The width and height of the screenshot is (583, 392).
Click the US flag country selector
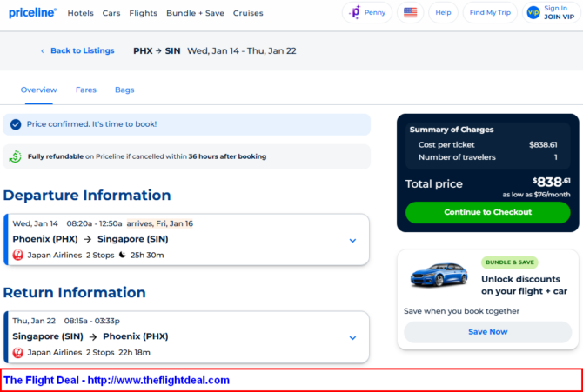click(410, 13)
